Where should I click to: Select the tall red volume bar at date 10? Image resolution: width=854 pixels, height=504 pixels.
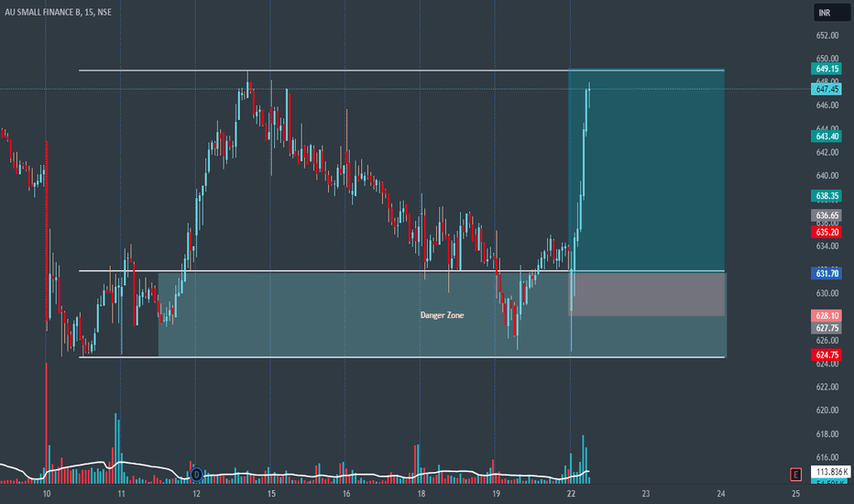[47, 422]
